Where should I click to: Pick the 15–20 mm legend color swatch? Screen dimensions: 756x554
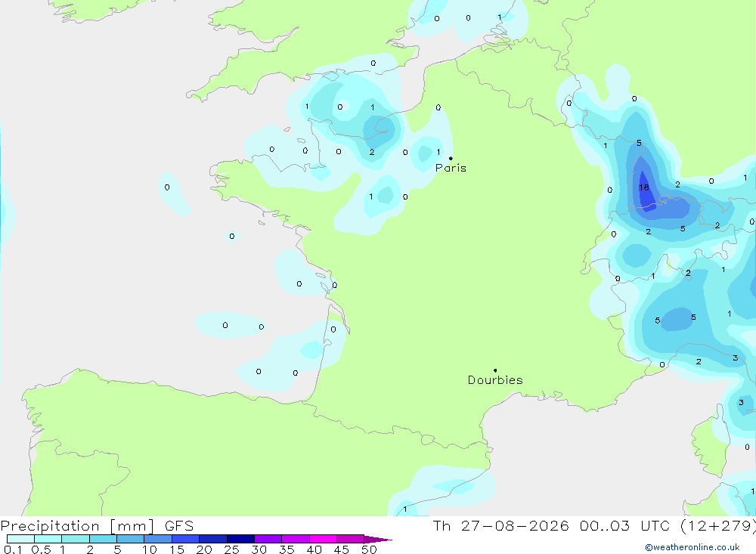coord(185,539)
